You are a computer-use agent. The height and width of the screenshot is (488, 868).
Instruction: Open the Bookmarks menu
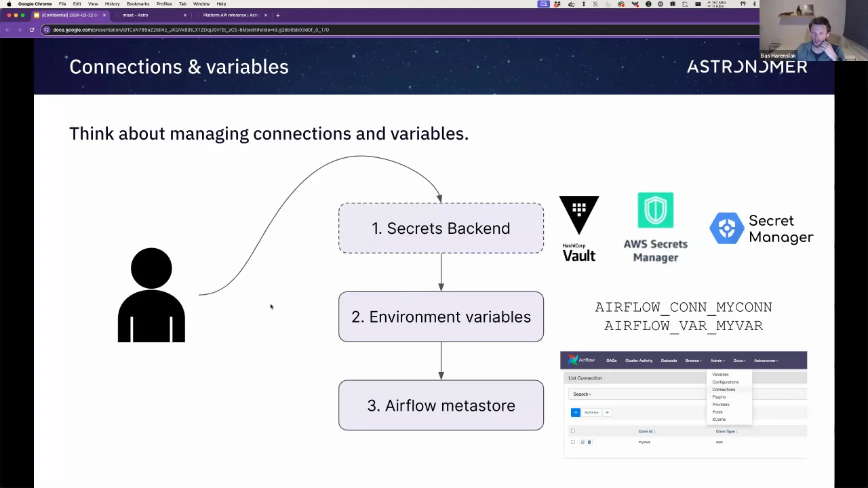pyautogui.click(x=138, y=4)
